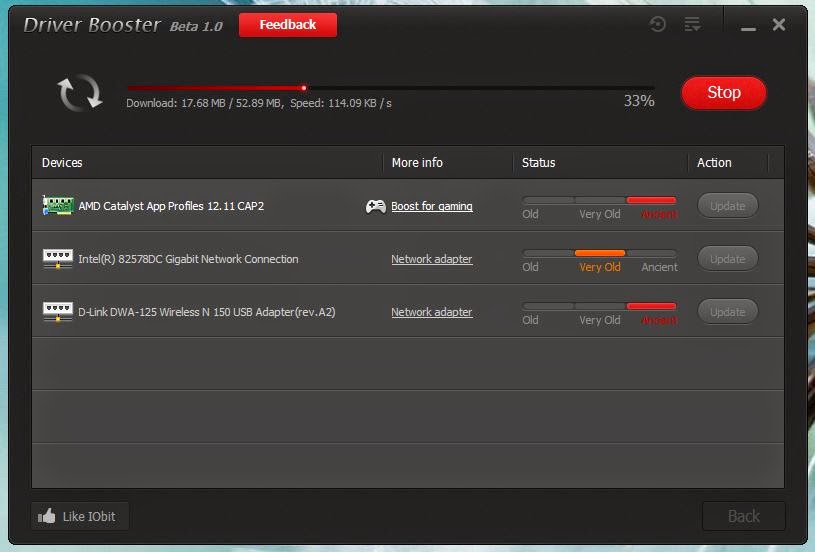Viewport: 815px width, 552px height.
Task: Click the Very Old label in Intel row
Action: pos(600,267)
